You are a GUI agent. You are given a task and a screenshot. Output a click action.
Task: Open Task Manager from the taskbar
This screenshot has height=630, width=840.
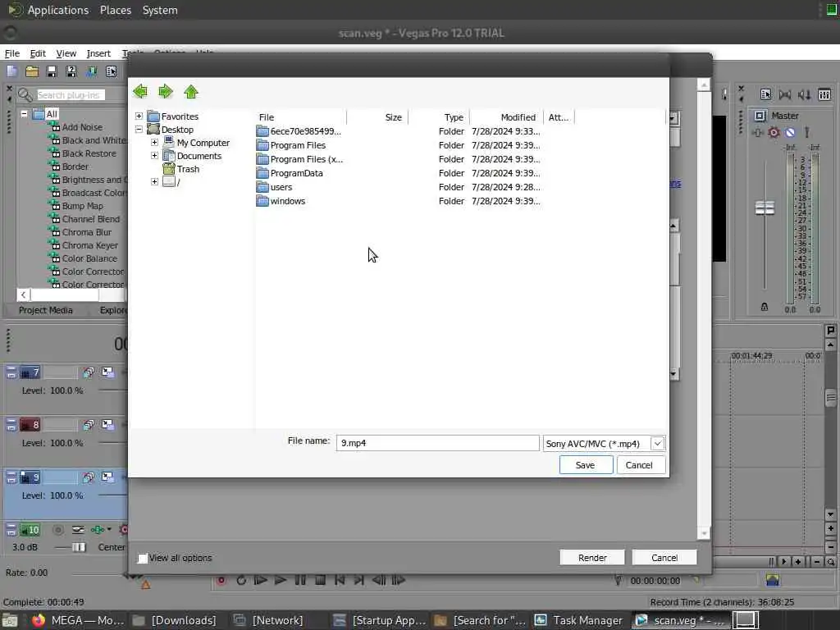click(579, 620)
